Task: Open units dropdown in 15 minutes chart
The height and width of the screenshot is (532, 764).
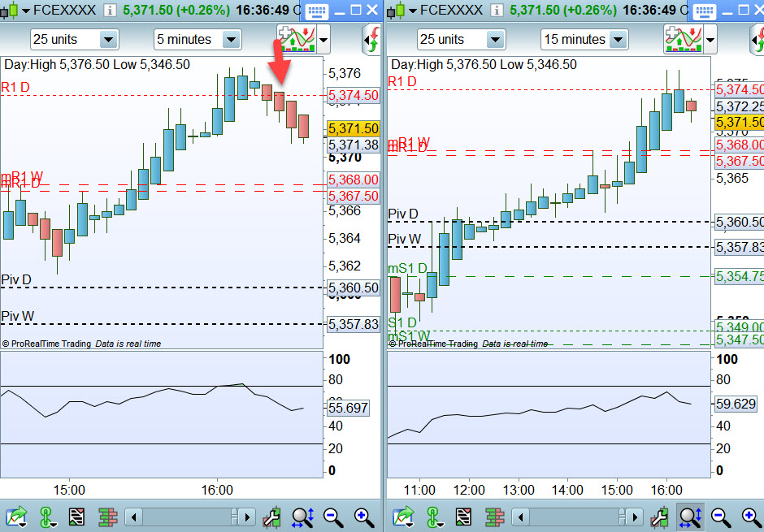Action: click(495, 40)
